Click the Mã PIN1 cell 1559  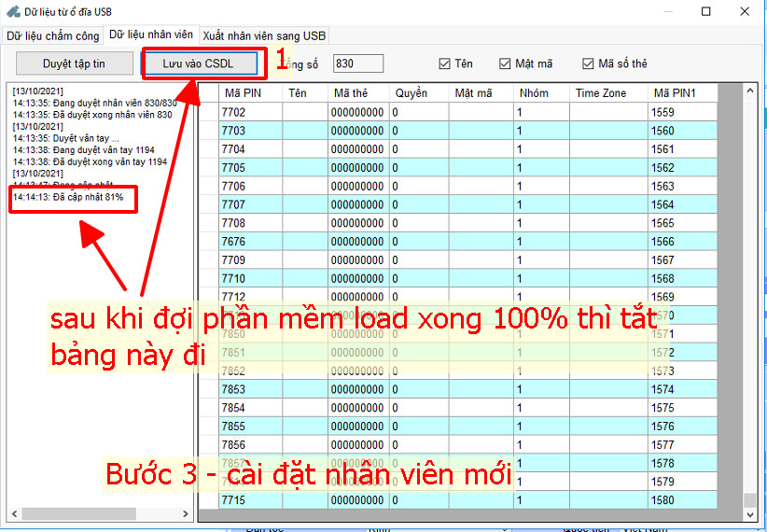682,112
